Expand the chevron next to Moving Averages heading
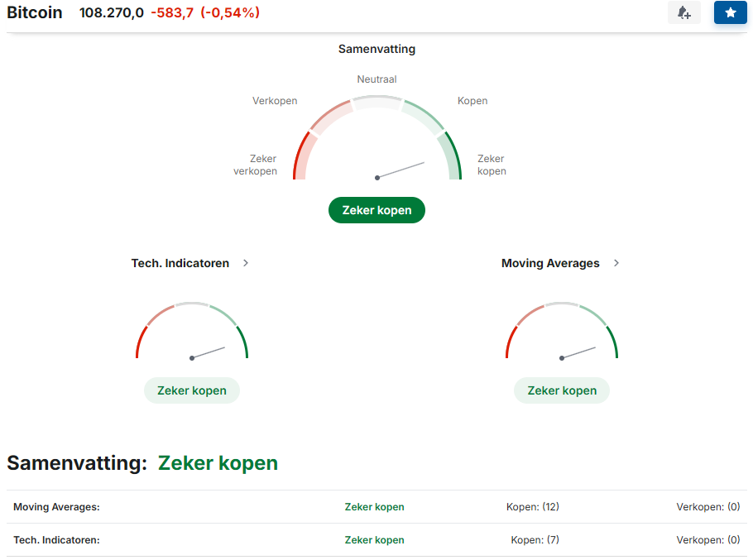The width and height of the screenshot is (753, 560). [616, 263]
